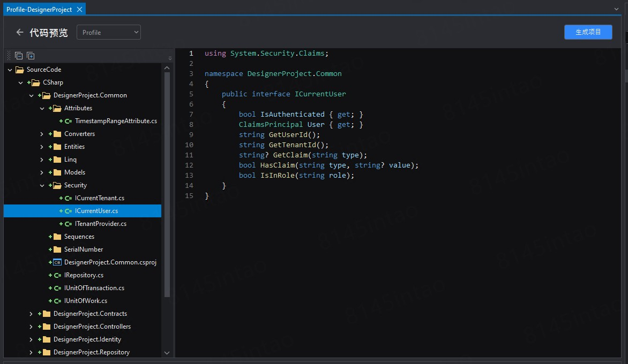This screenshot has height=364, width=628.
Task: Open the tab list dropdown arrow
Action: [616, 9]
